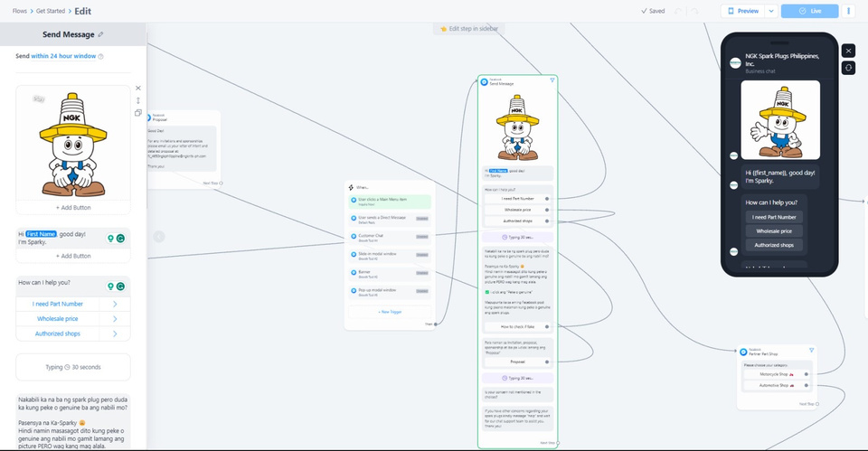This screenshot has height=451, width=868.
Task: Select the 'Authorized shops' connector dot on the node
Action: [x=547, y=221]
